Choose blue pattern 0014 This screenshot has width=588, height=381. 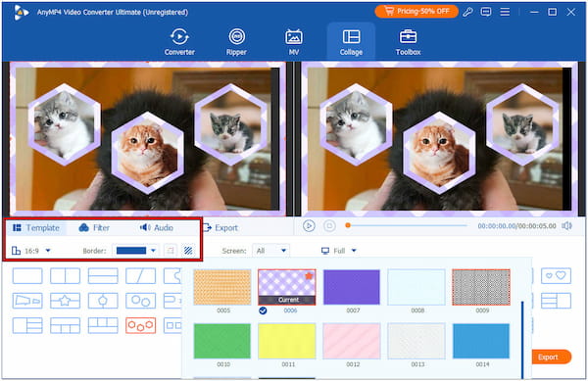point(481,341)
